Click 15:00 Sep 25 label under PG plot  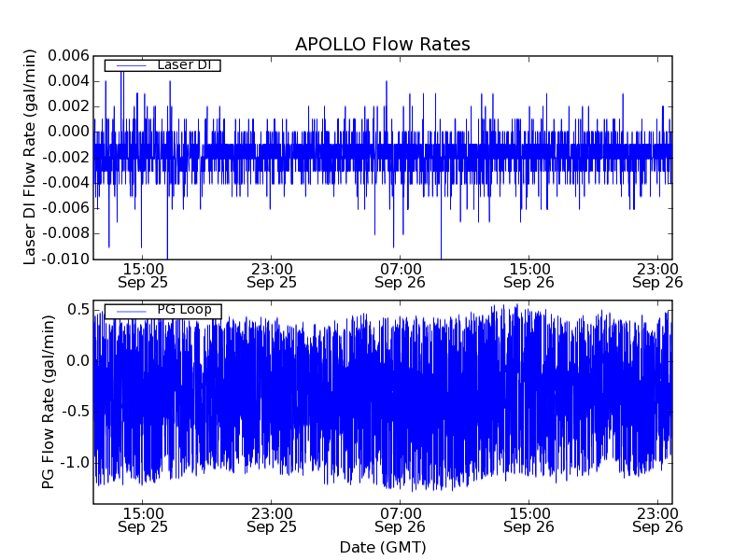tap(143, 521)
